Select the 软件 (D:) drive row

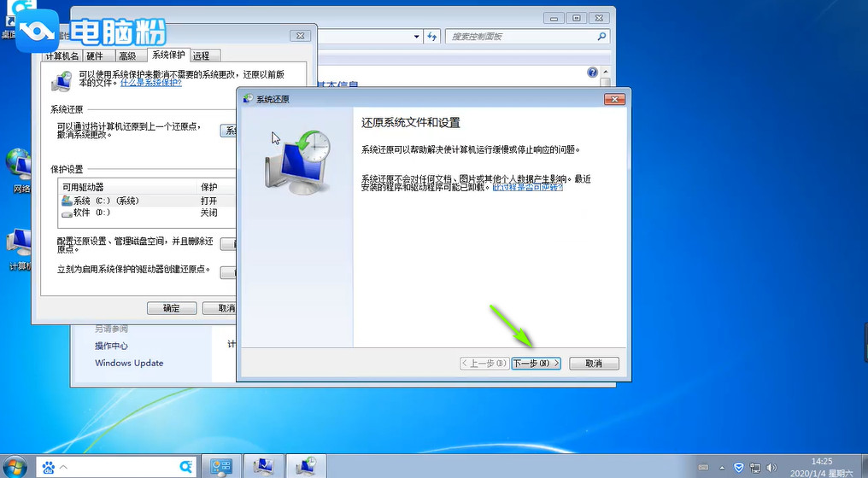pyautogui.click(x=146, y=213)
